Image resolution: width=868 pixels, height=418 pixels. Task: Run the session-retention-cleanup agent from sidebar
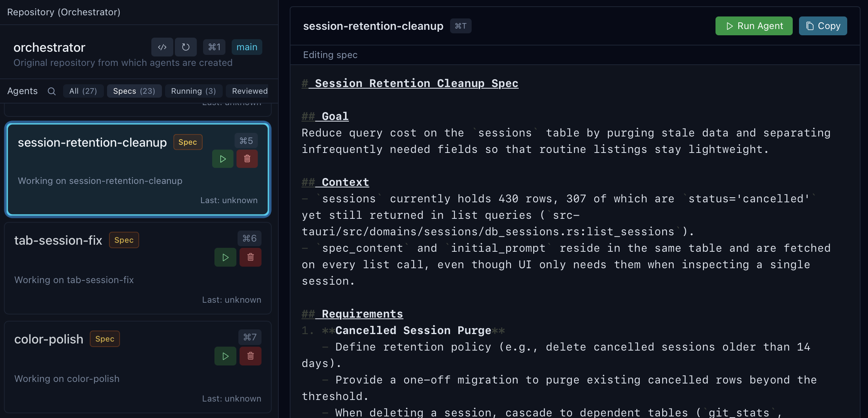pos(222,158)
